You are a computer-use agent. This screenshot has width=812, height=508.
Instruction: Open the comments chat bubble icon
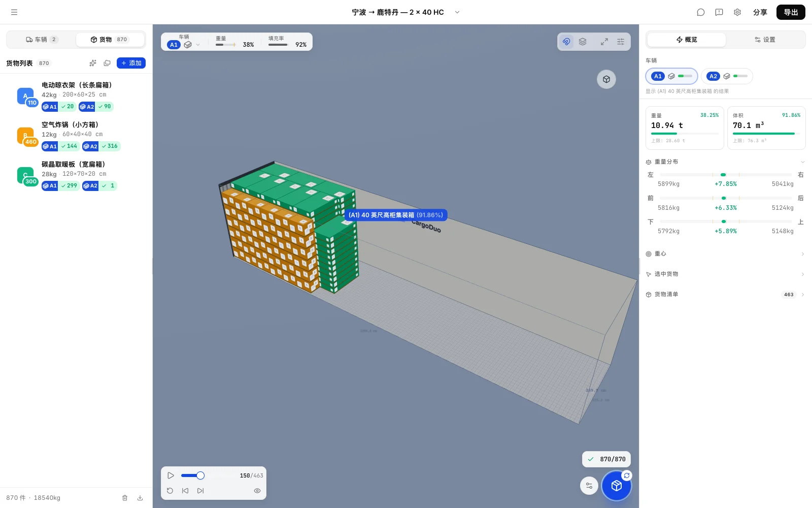pyautogui.click(x=701, y=12)
